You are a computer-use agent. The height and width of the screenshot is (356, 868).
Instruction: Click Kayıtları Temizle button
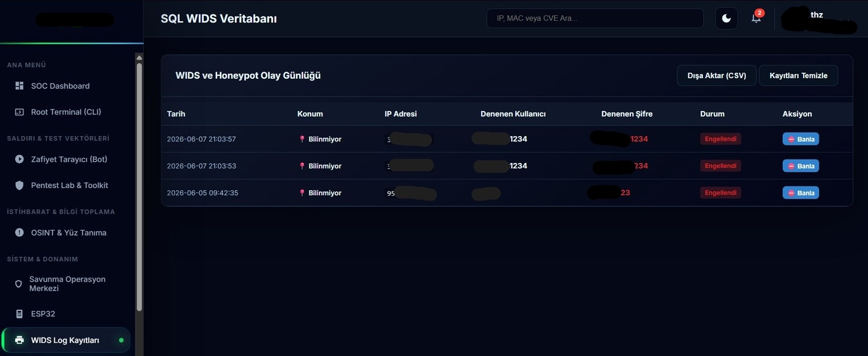[x=798, y=75]
